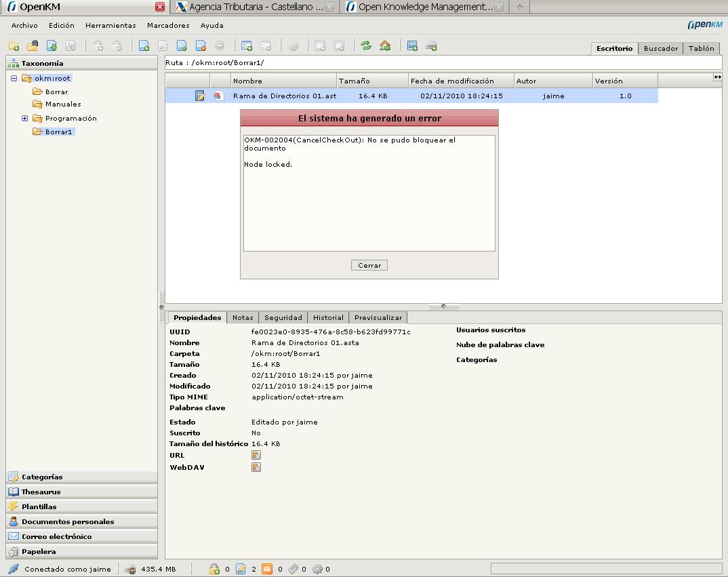
Task: Click the Lock document toolbar icon
Action: point(98,45)
